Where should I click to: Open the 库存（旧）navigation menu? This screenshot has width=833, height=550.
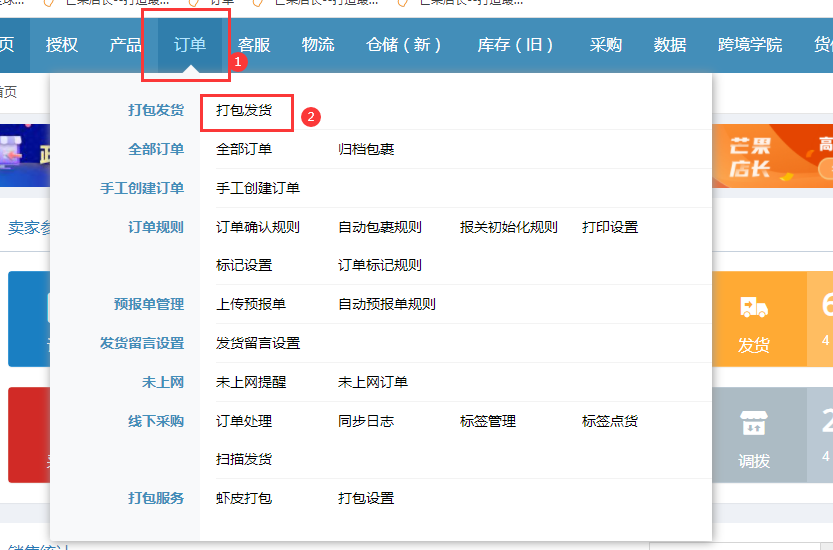[x=515, y=45]
